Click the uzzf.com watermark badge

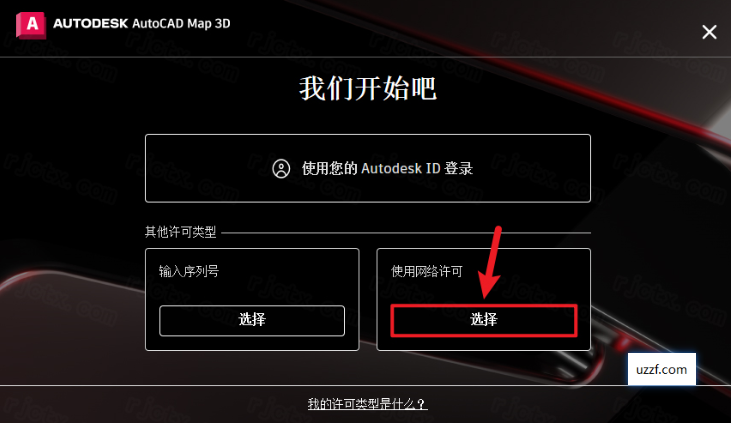(662, 369)
